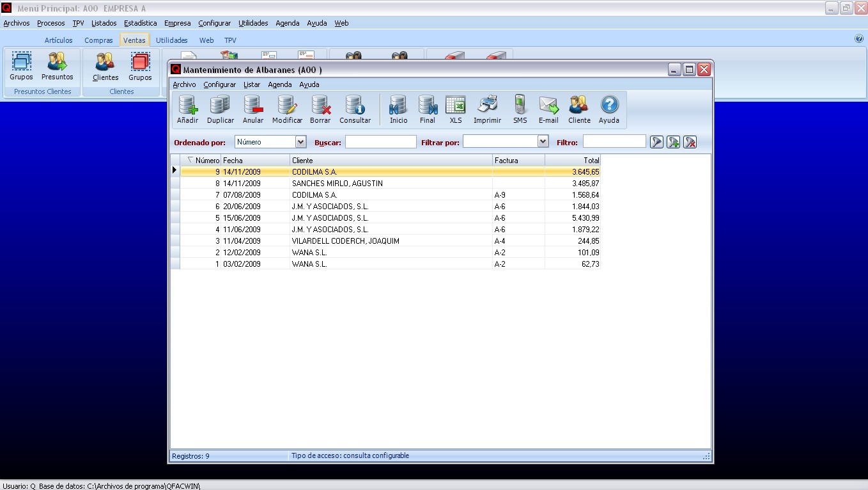Open Agenda menu in Albaranes window
868x490 pixels.
[279, 84]
